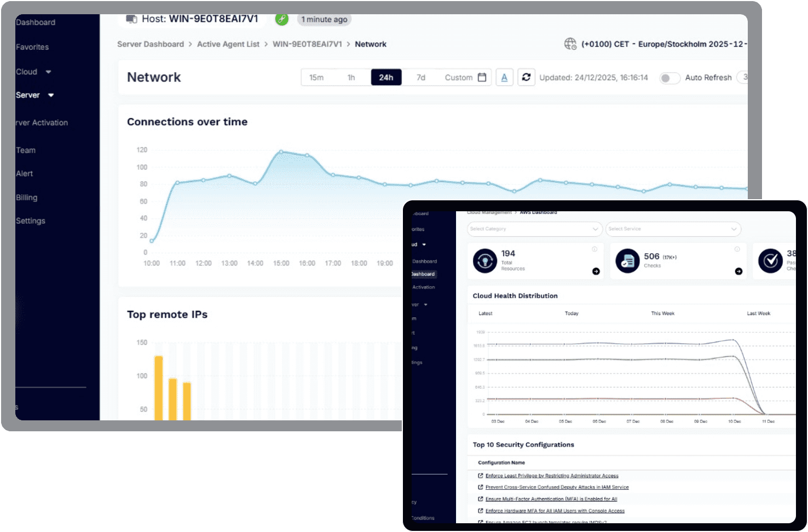808x532 pixels.
Task: Click the Active Agent List breadcrumb
Action: 228,44
